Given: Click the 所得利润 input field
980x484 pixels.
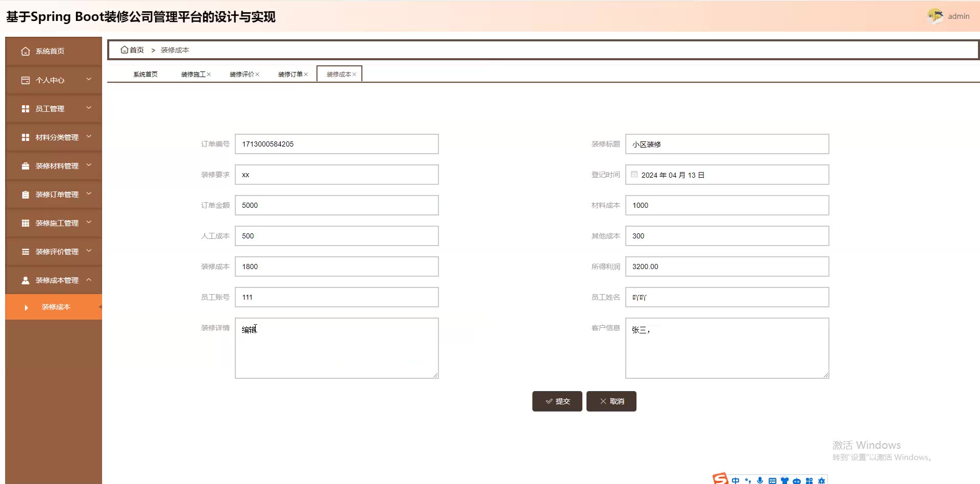Looking at the screenshot, I should tap(727, 267).
